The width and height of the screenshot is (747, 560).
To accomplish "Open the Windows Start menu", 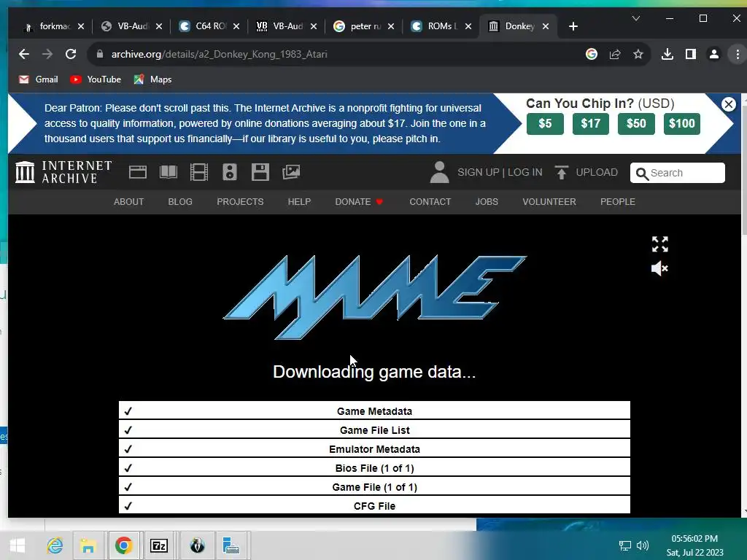I will [x=18, y=545].
